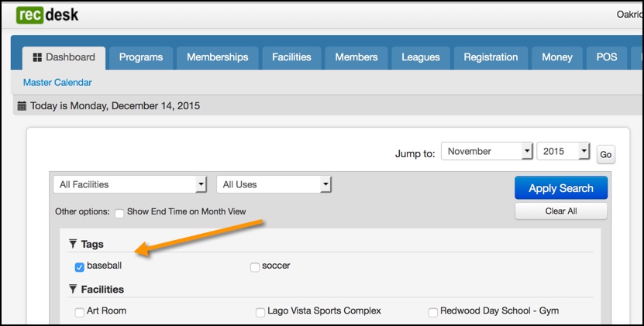Check the soccer tag checkbox
Image resolution: width=644 pixels, height=326 pixels.
pos(255,267)
